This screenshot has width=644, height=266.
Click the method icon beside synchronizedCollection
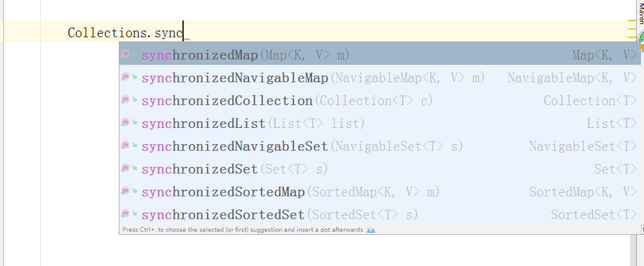tap(125, 100)
